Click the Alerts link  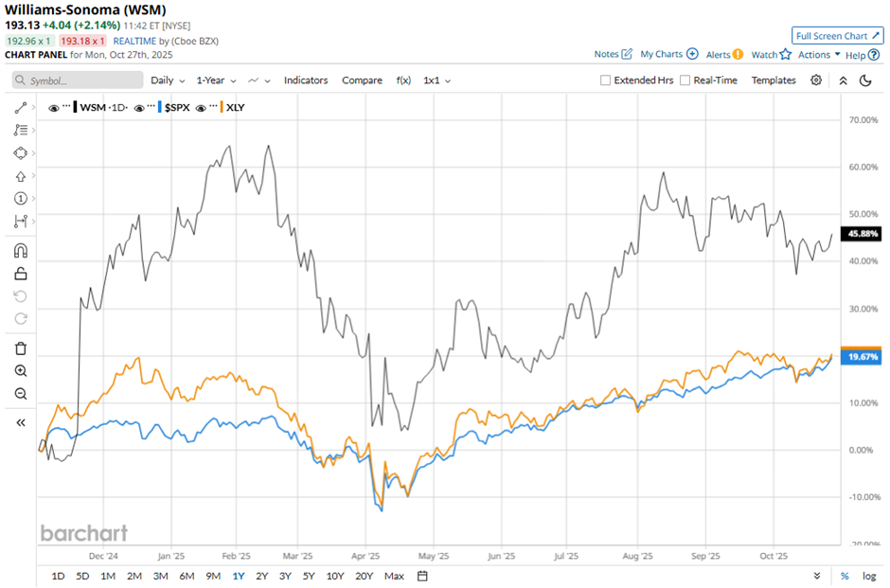click(x=718, y=55)
